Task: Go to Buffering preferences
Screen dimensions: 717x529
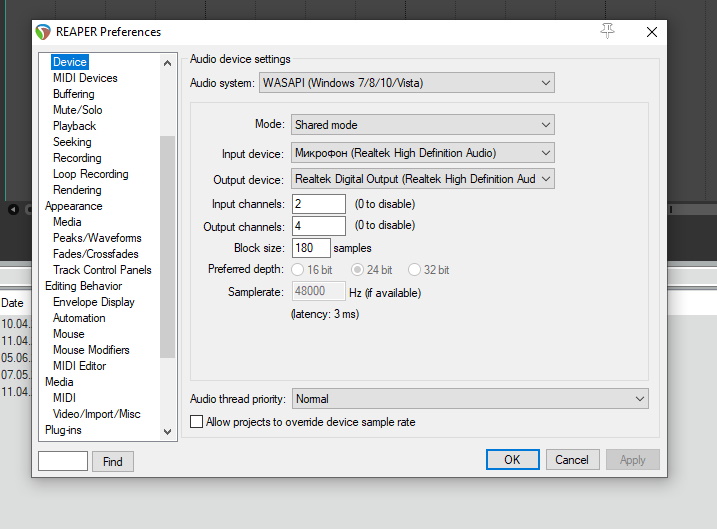Action: [74, 94]
